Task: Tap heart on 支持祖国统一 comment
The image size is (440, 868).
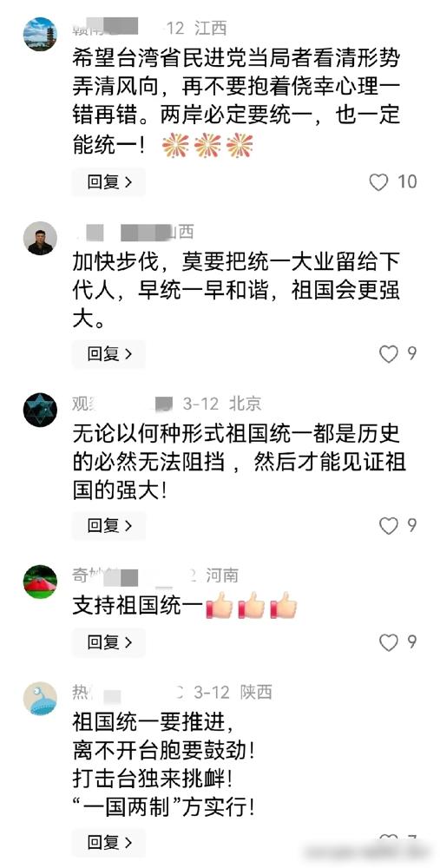Action: pyautogui.click(x=389, y=642)
